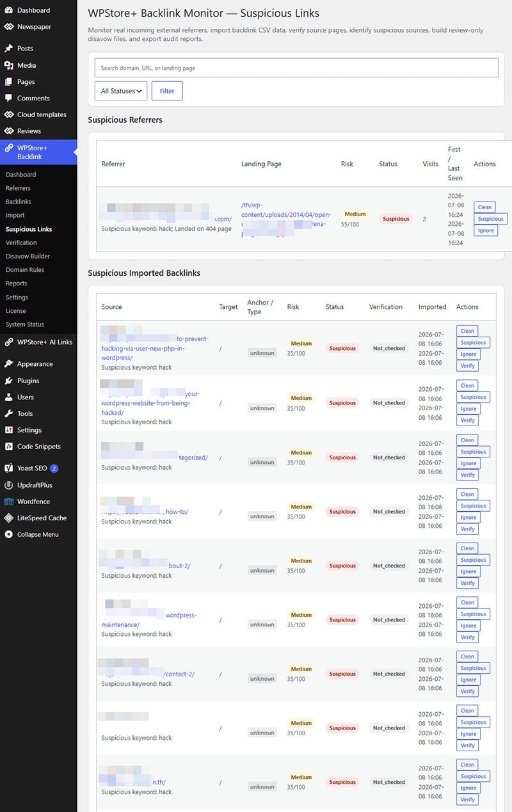
Task: Ignore the suspicious referrer row
Action: pos(486,230)
